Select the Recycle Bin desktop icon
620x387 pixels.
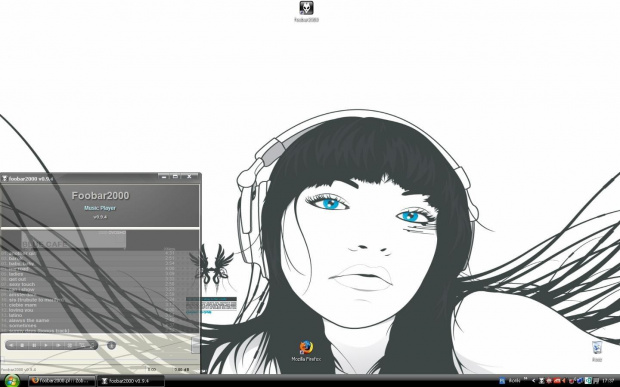pyautogui.click(x=597, y=351)
